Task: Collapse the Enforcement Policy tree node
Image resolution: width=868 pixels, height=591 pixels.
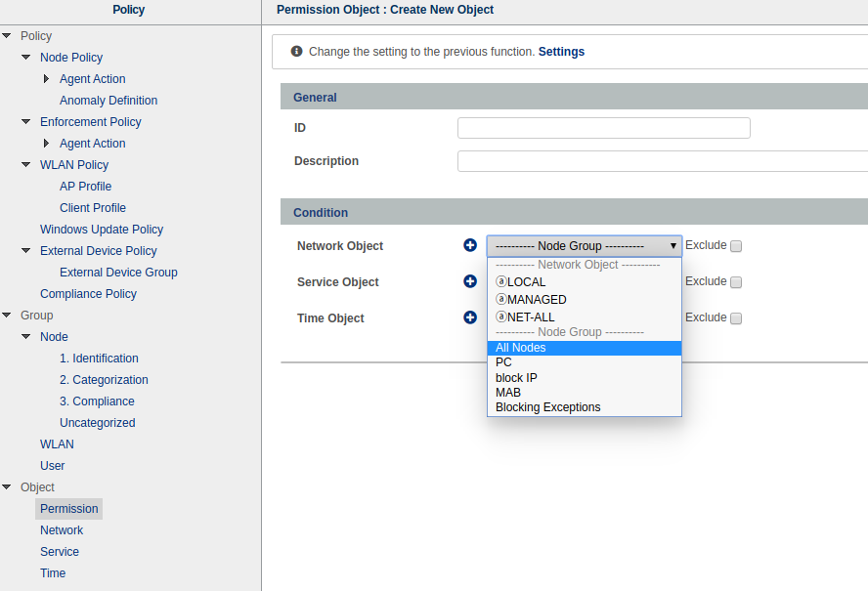Action: click(x=26, y=122)
